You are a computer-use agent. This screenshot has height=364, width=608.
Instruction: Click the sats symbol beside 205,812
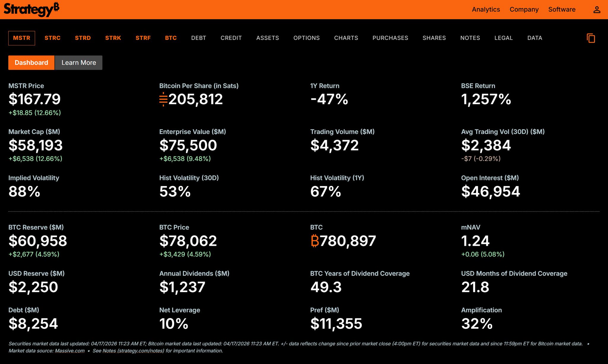pos(163,99)
